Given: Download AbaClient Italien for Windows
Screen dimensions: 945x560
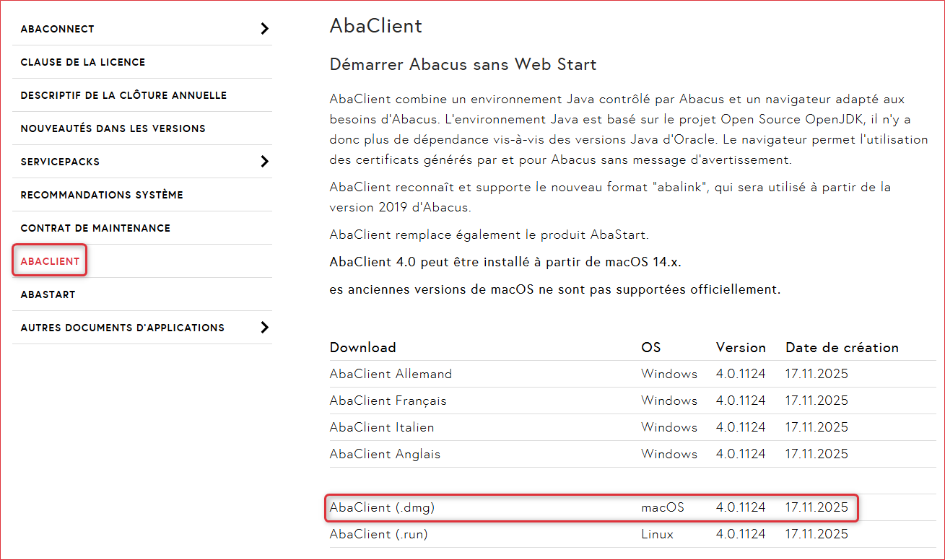Looking at the screenshot, I should click(382, 427).
